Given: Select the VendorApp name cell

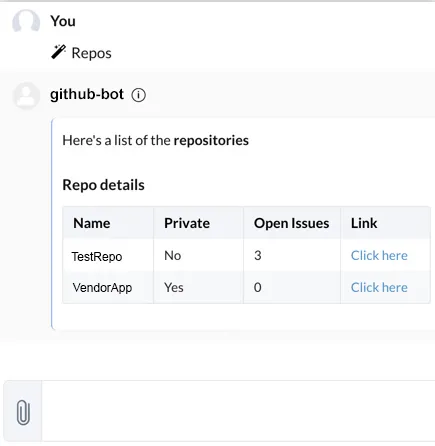Looking at the screenshot, I should (x=108, y=287).
